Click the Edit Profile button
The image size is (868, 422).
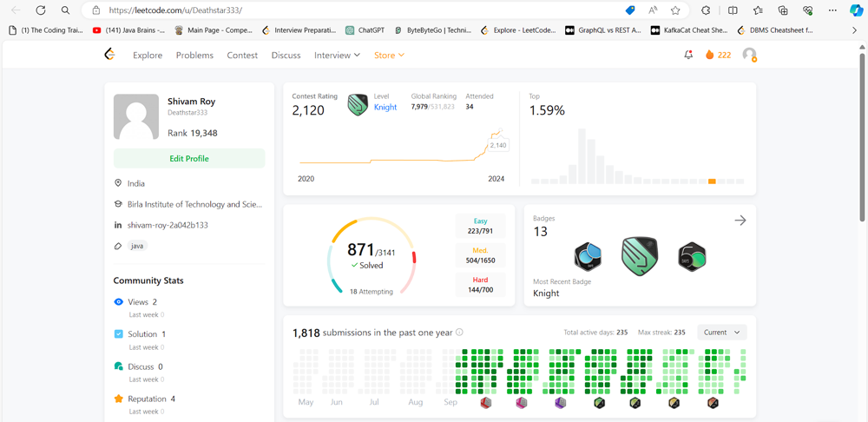189,159
